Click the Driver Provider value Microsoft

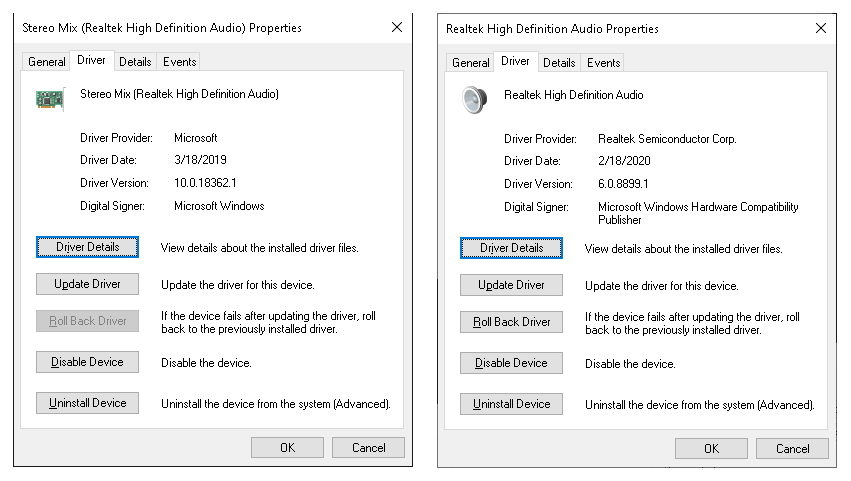(195, 138)
